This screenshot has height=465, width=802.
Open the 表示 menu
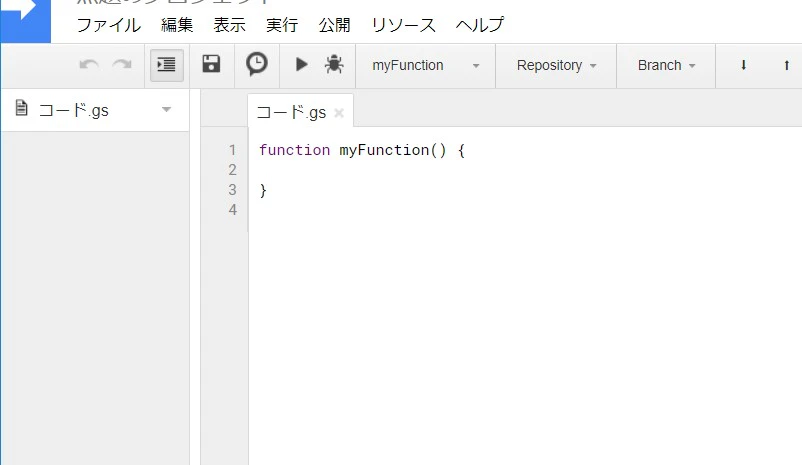coord(230,25)
